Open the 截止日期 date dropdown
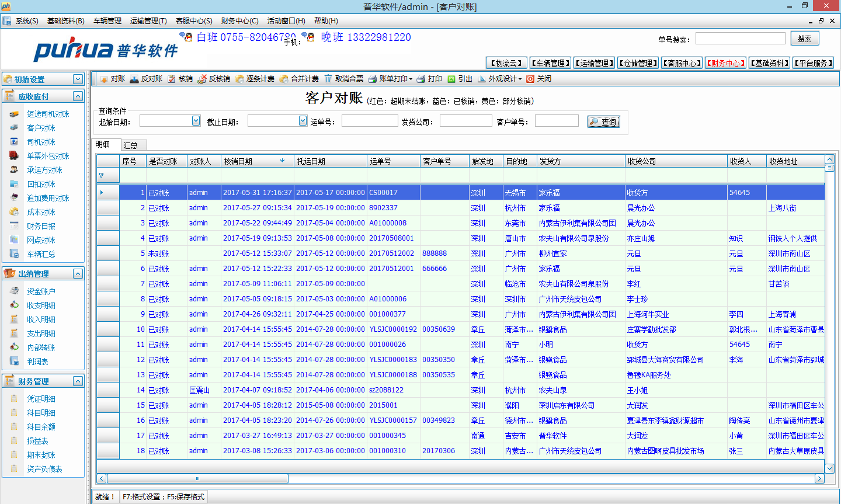The image size is (841, 504). click(303, 121)
